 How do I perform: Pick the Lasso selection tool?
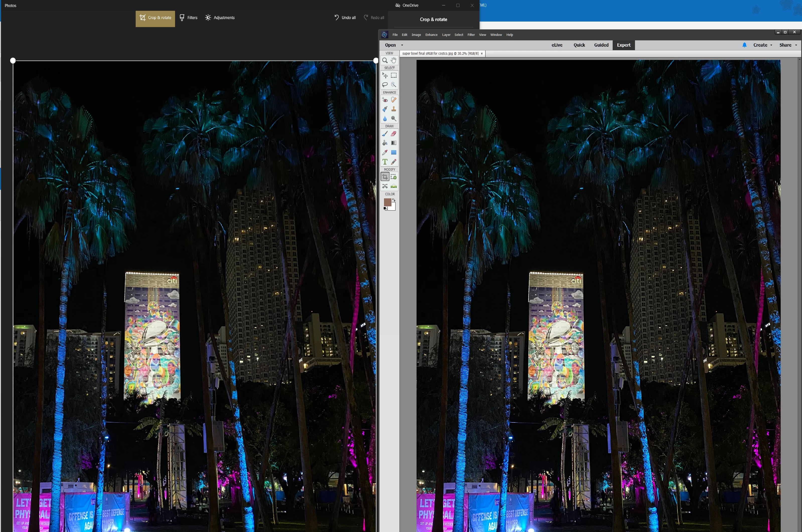pyautogui.click(x=385, y=84)
